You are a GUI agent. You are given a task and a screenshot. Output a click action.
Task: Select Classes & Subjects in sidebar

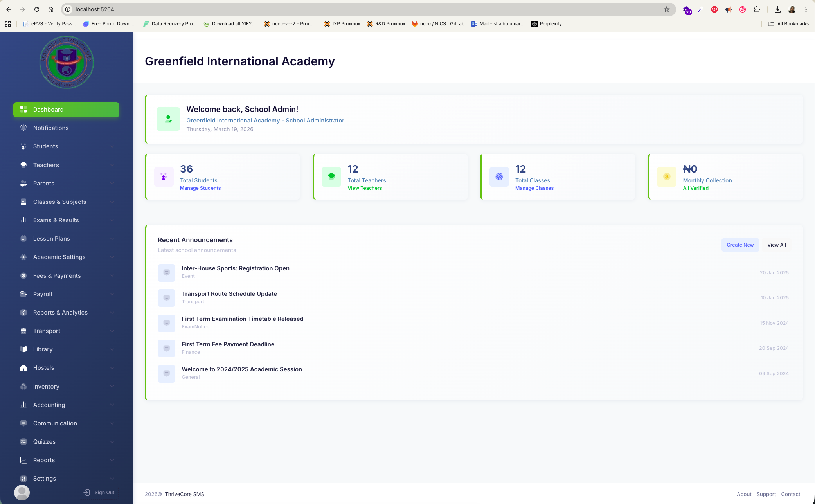tap(66, 202)
